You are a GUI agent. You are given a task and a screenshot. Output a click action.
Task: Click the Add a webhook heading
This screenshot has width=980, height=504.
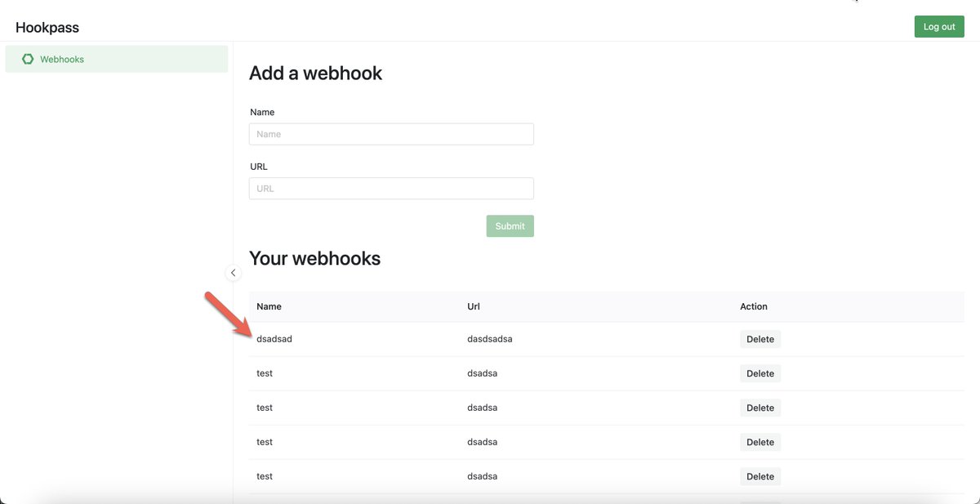[315, 73]
